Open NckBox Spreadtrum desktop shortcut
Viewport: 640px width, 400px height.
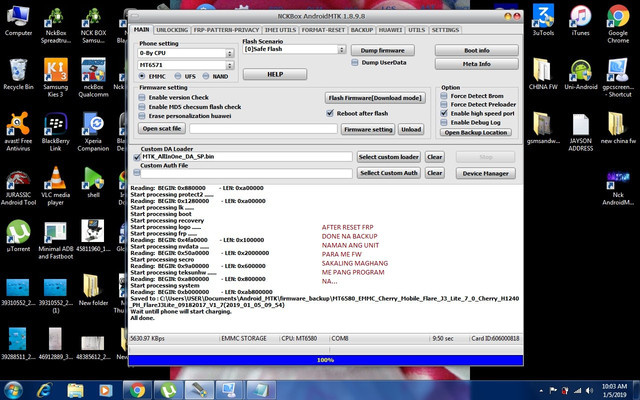(x=56, y=25)
